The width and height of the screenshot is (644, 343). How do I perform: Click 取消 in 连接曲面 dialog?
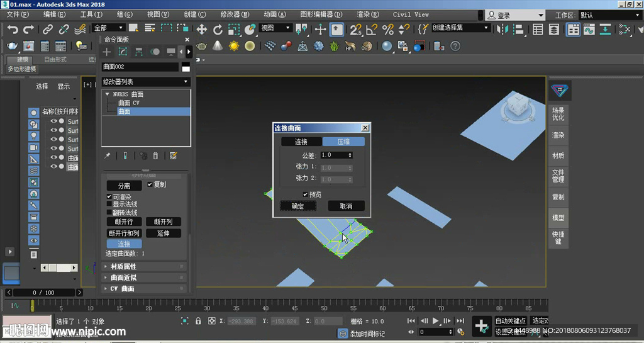click(346, 206)
